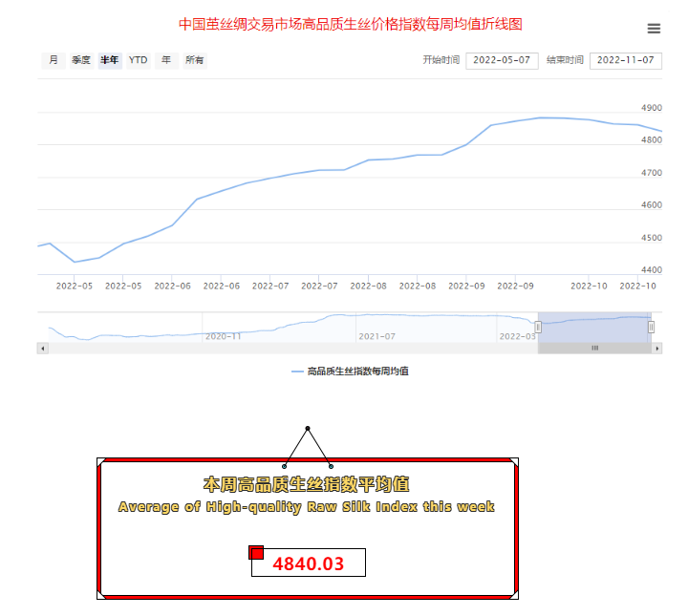Viewport: 688px width, 616px height.
Task: Click the 4840.03 index value box
Action: click(309, 563)
